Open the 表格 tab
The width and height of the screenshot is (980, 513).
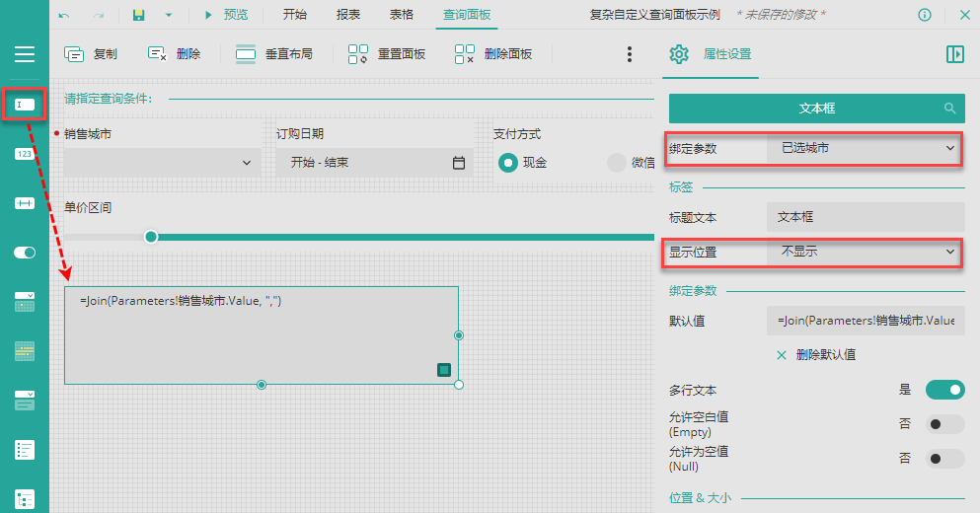402,15
